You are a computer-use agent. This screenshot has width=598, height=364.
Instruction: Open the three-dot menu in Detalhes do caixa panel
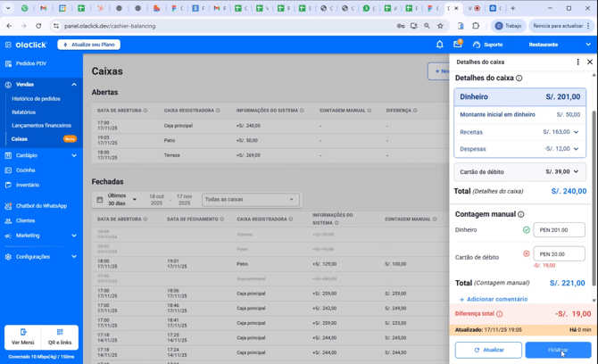pos(577,62)
